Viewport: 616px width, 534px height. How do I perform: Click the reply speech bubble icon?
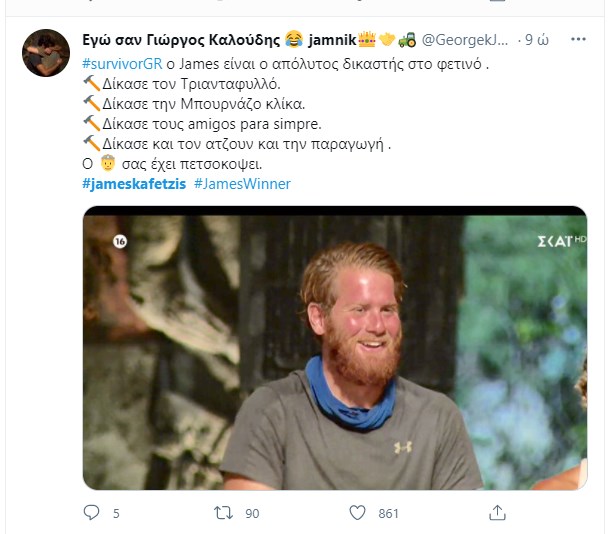[92, 513]
